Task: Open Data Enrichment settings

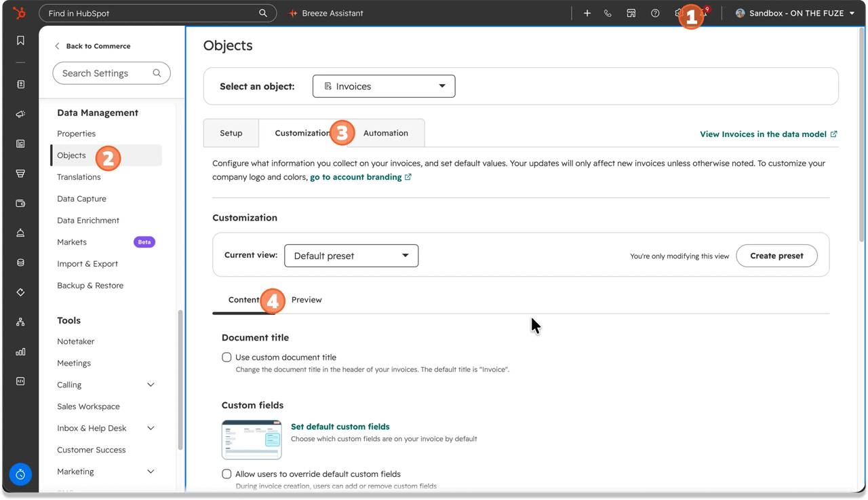Action: tap(88, 220)
